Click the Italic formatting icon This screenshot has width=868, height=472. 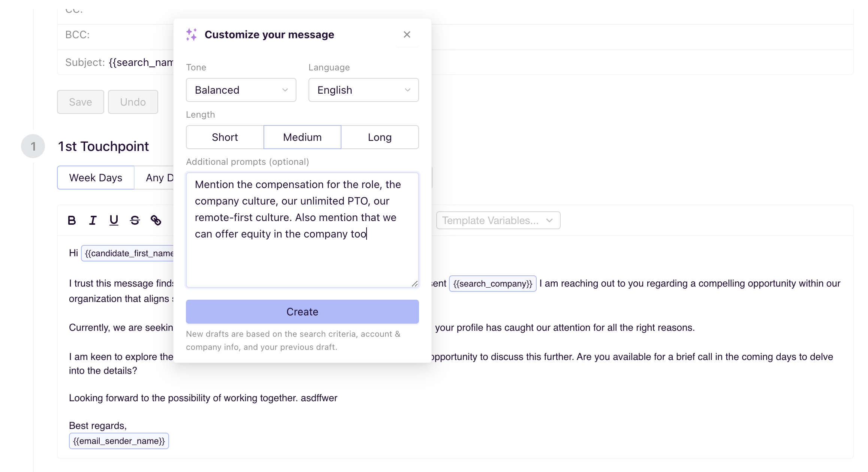93,220
